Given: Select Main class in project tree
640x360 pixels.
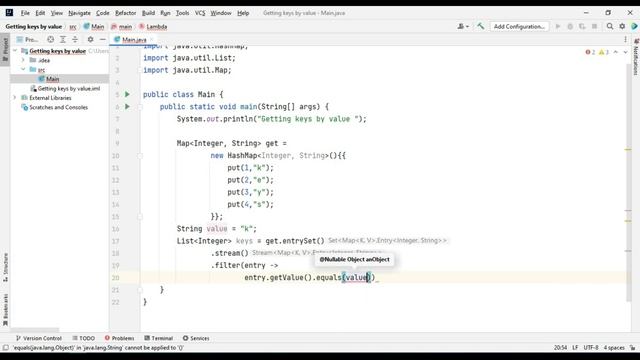Looking at the screenshot, I should tap(52, 79).
